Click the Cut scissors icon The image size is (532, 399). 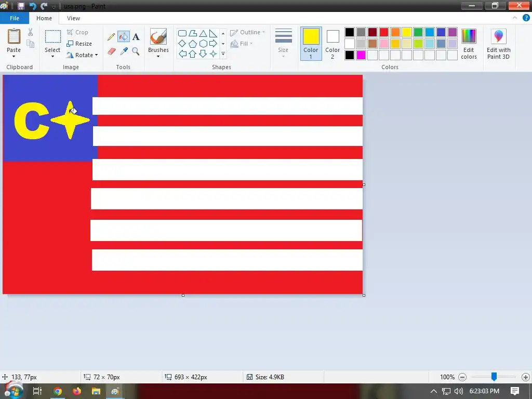31,32
